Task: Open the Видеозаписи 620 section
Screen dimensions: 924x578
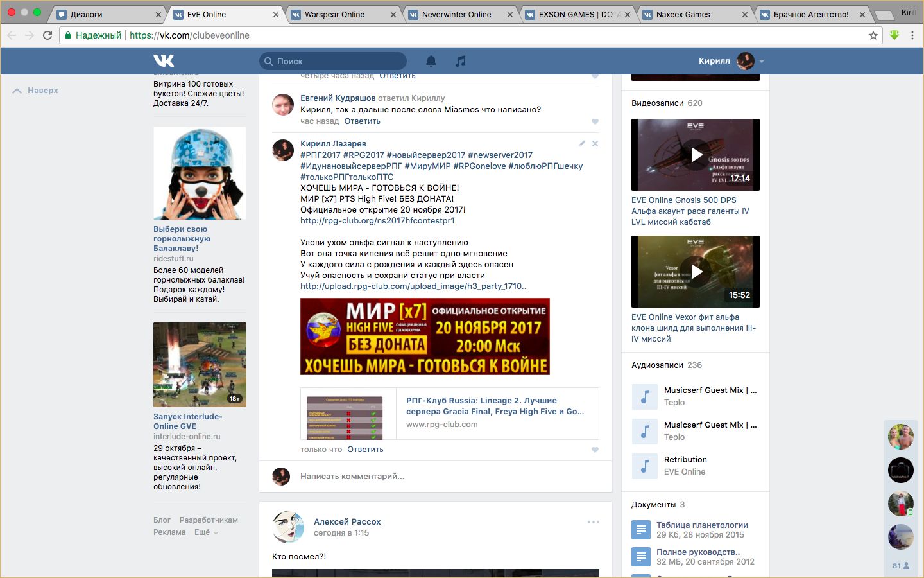Action: [x=667, y=103]
